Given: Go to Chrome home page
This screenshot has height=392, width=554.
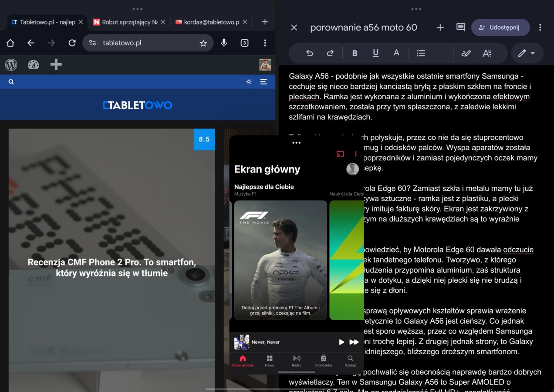Looking at the screenshot, I should pos(10,43).
